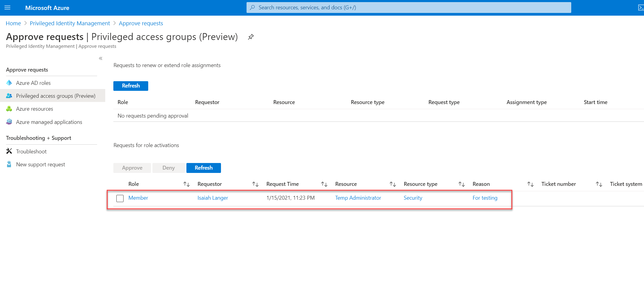Image resolution: width=644 pixels, height=286 pixels.
Task: Click the Azure resources icon
Action: point(9,109)
